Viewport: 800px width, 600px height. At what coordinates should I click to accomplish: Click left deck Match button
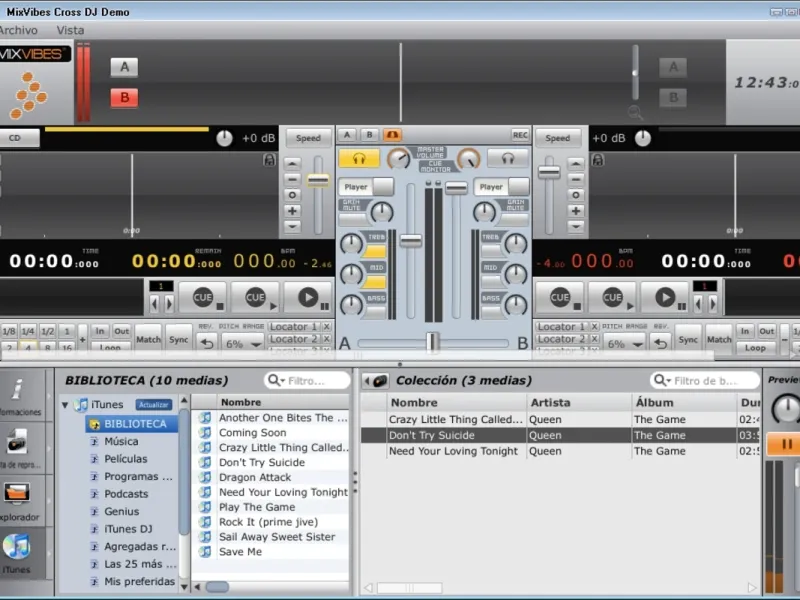point(148,339)
